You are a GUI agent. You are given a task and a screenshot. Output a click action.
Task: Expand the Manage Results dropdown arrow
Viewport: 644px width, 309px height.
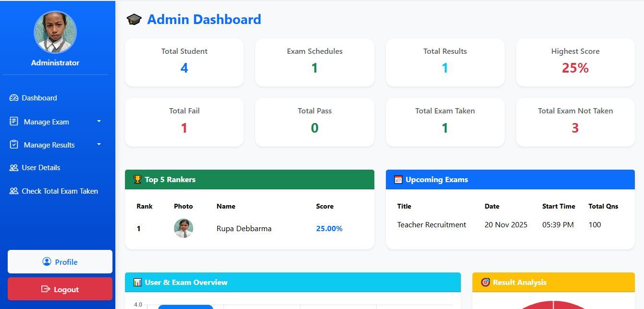coord(99,145)
